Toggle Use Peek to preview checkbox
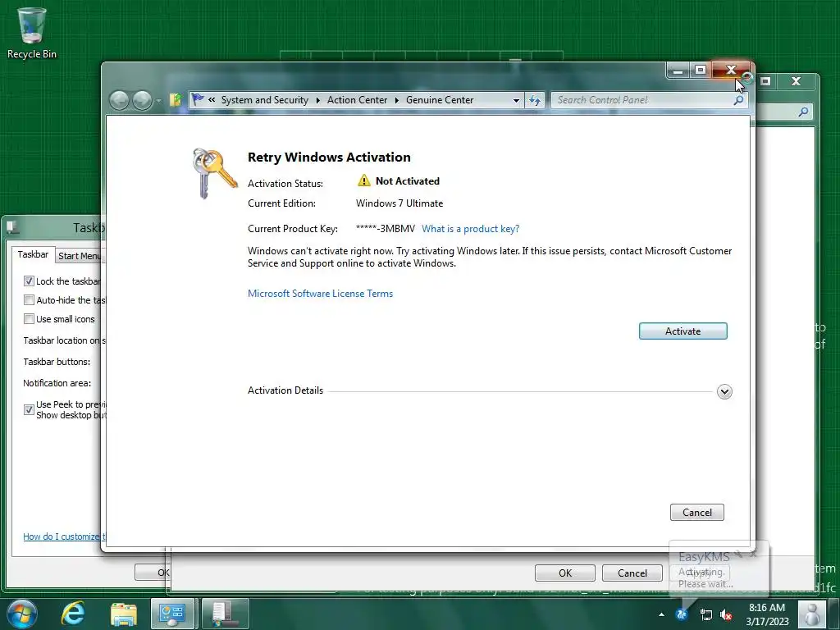Viewport: 840px width, 630px height. (x=29, y=410)
